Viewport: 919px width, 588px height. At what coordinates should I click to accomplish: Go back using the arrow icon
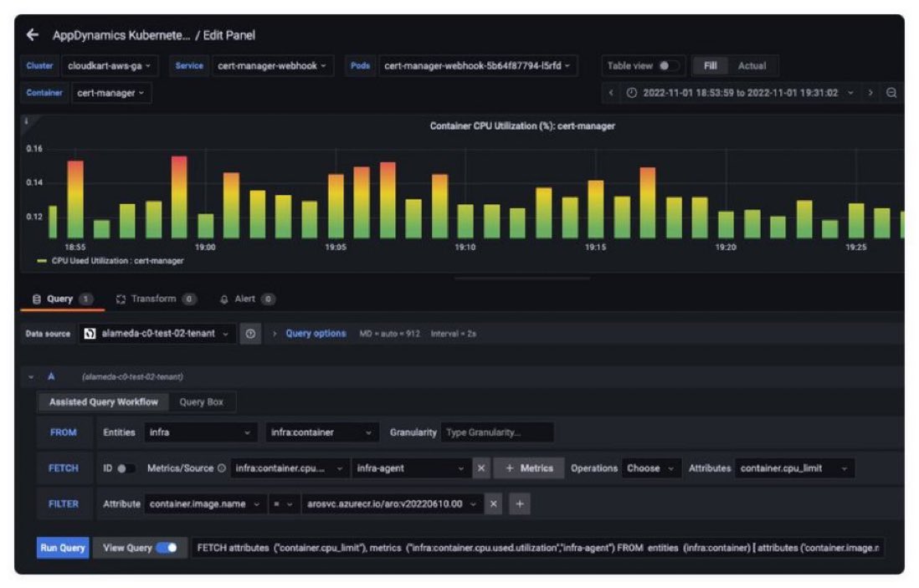coord(33,35)
